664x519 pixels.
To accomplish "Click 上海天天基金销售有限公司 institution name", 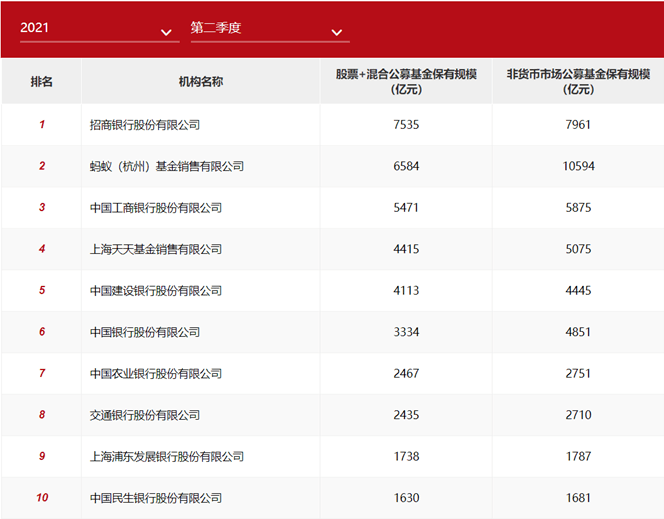I will 156,249.
